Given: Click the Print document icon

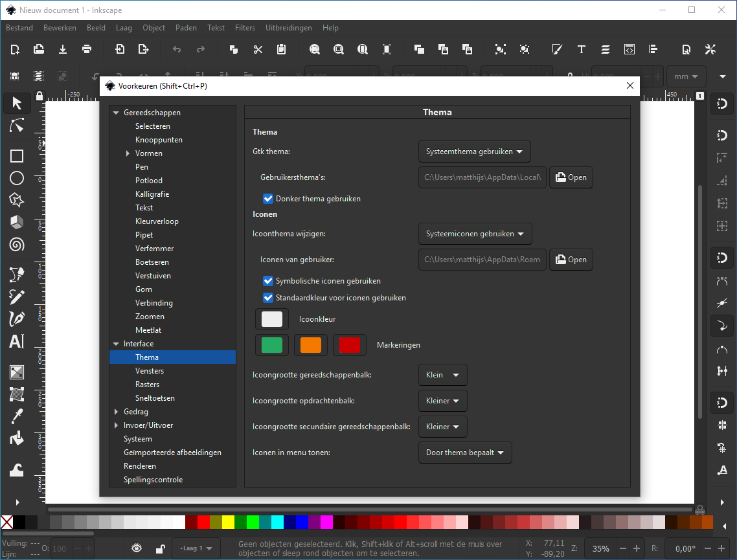Looking at the screenshot, I should (87, 49).
